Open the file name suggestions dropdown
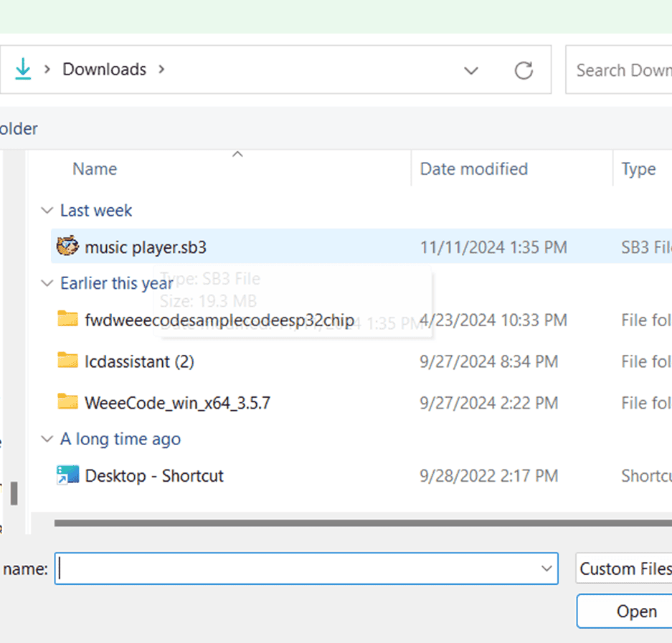672x643 pixels. (546, 569)
